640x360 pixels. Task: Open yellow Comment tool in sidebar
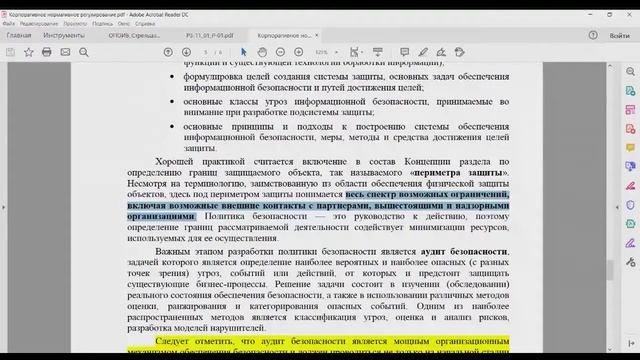pyautogui.click(x=631, y=148)
